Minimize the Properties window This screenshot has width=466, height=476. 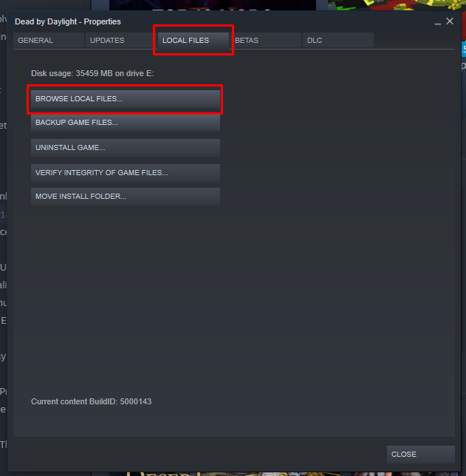coord(437,22)
